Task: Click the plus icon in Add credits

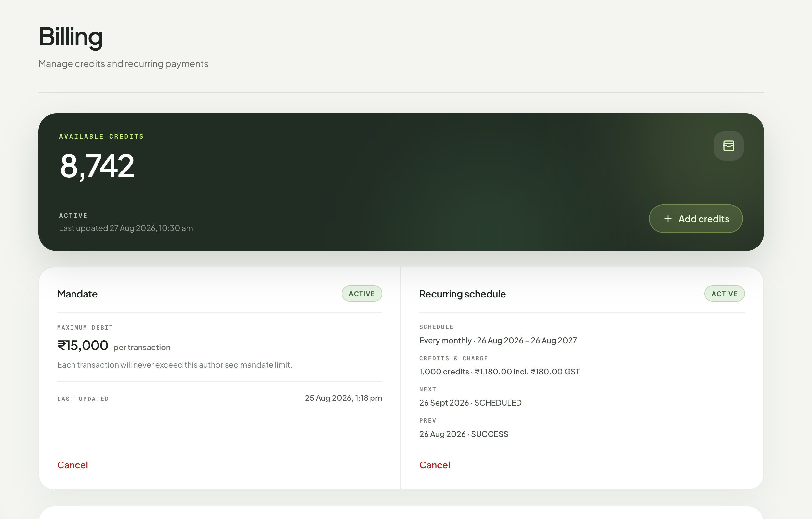Action: [x=668, y=219]
